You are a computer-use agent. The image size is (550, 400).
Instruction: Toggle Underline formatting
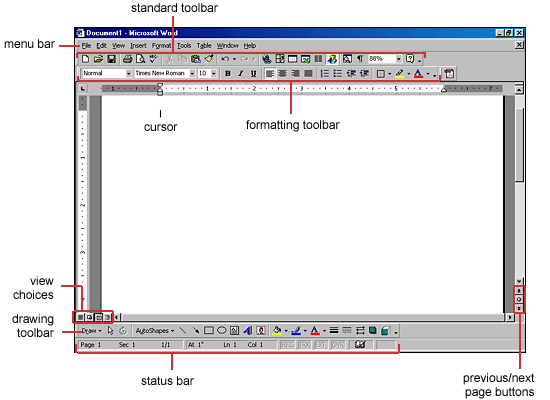(253, 74)
